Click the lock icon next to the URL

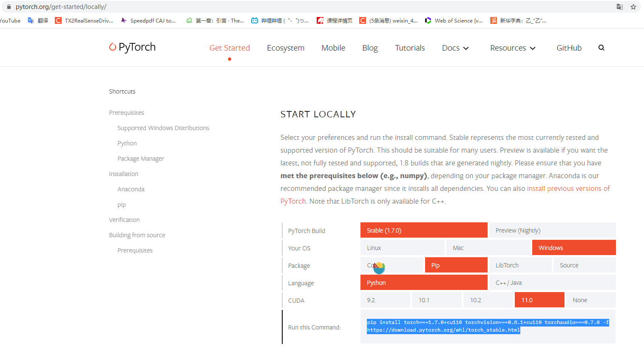9,7
